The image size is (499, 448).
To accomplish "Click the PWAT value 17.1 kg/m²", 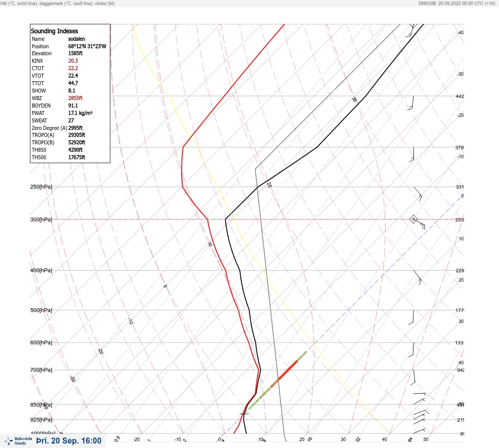I will [80, 113].
